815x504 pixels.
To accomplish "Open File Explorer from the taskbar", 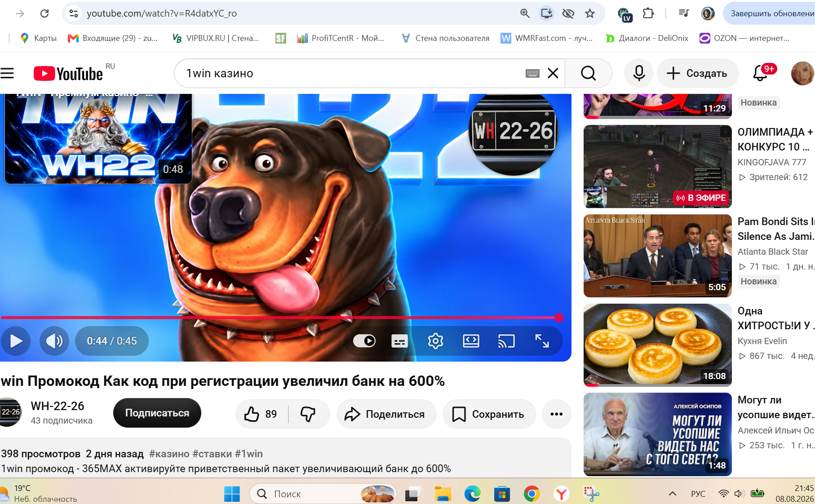I will (443, 494).
